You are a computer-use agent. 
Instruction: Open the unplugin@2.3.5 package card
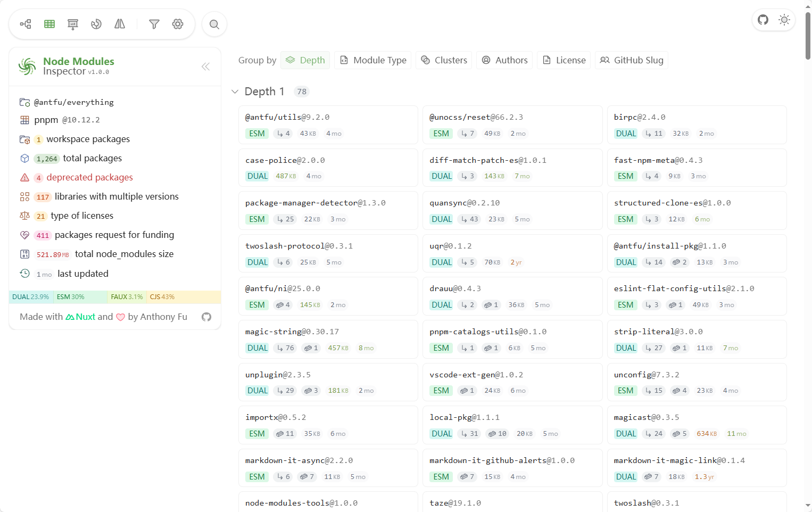coord(328,382)
